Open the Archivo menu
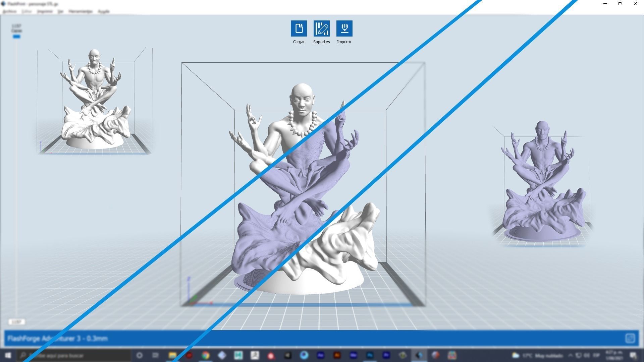The height and width of the screenshot is (362, 644). pos(9,11)
